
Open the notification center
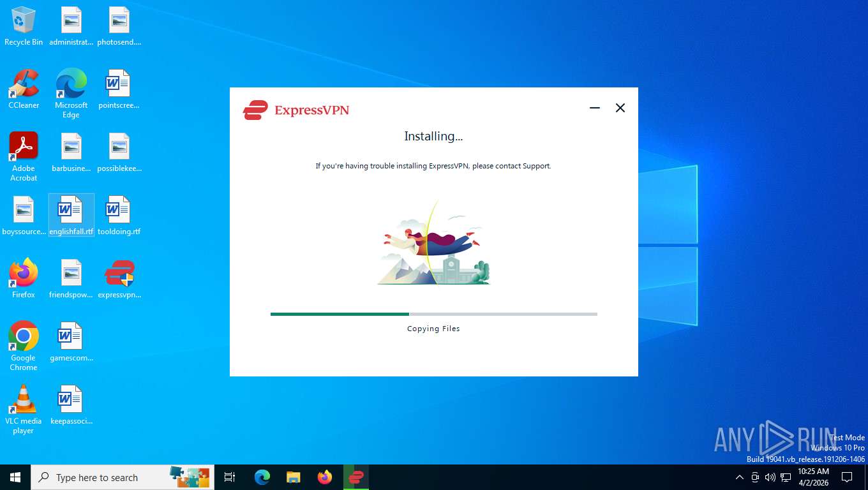click(x=847, y=477)
